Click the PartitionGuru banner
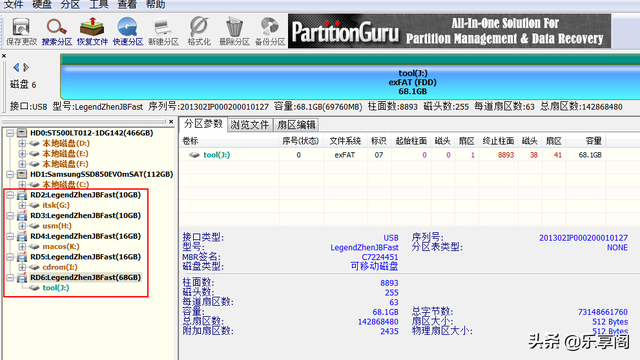Screen dimensions: 640x360 [x=449, y=31]
